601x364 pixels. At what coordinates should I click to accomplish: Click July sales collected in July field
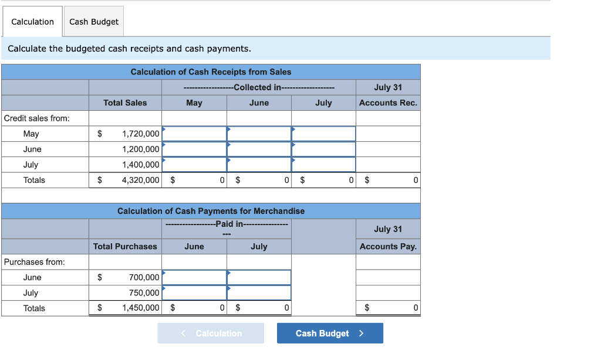click(323, 165)
